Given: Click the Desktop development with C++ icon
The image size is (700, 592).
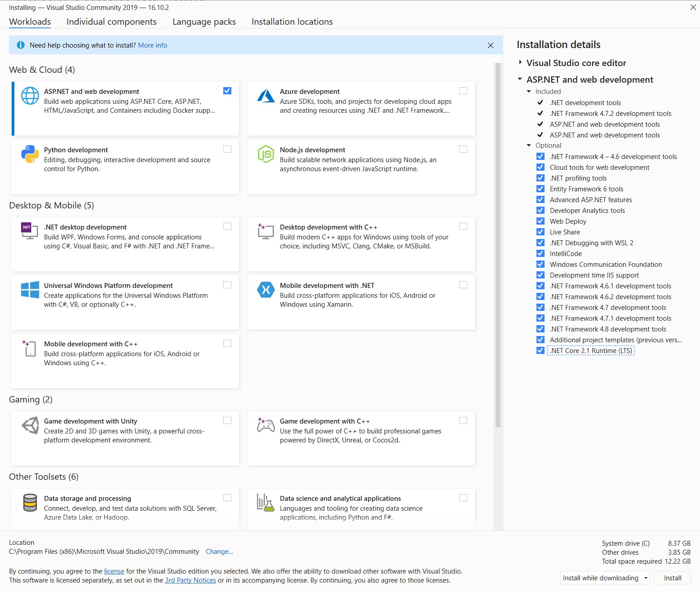Looking at the screenshot, I should [266, 231].
